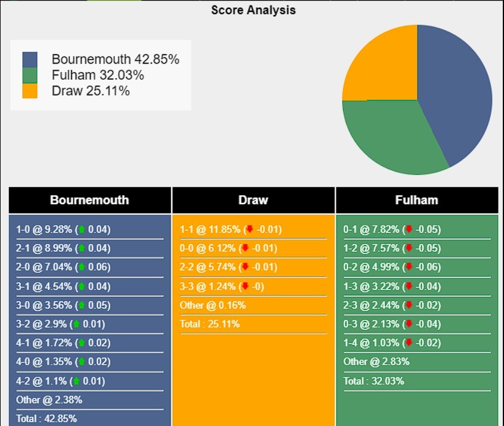The image size is (504, 426).
Task: Click the Bournemouth 42.85% legend label
Action: 115,59
